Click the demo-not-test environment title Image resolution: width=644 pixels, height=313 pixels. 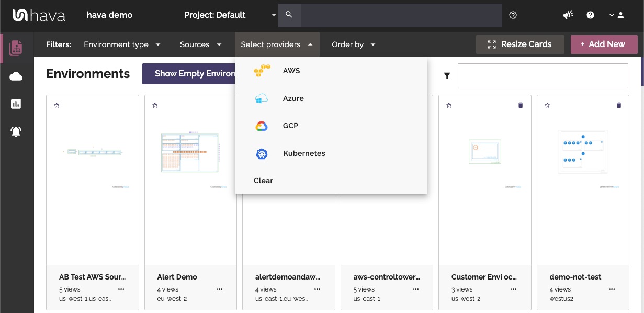point(575,277)
